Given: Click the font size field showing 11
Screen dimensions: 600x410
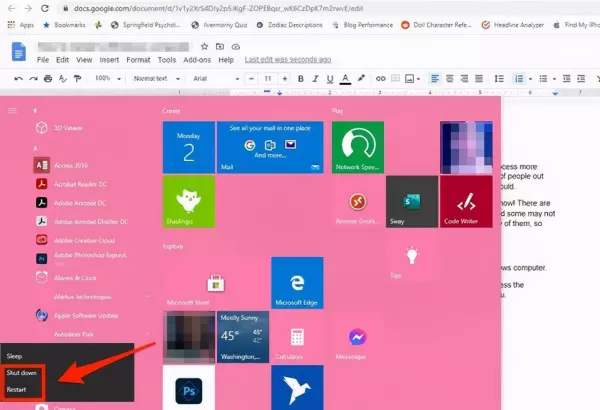Looking at the screenshot, I should pos(268,78).
